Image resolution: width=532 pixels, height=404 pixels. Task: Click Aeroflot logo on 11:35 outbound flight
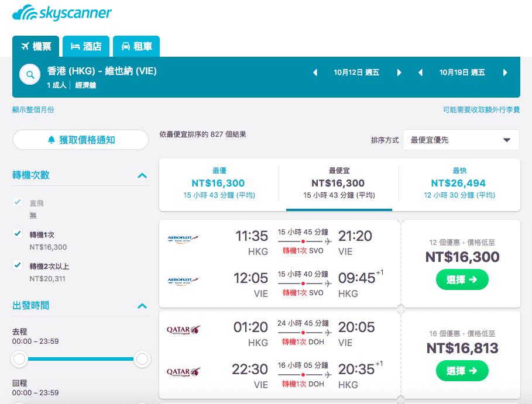[183, 239]
